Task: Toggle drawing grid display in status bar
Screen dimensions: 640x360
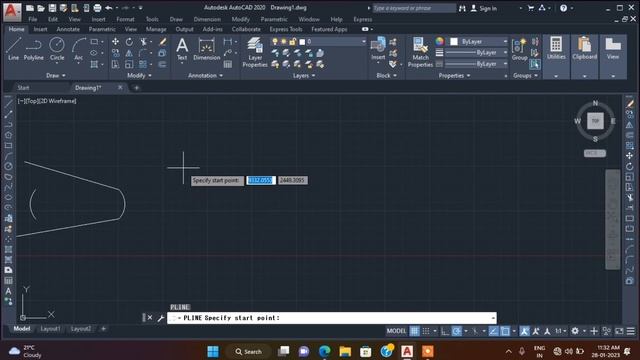Action: click(x=414, y=331)
